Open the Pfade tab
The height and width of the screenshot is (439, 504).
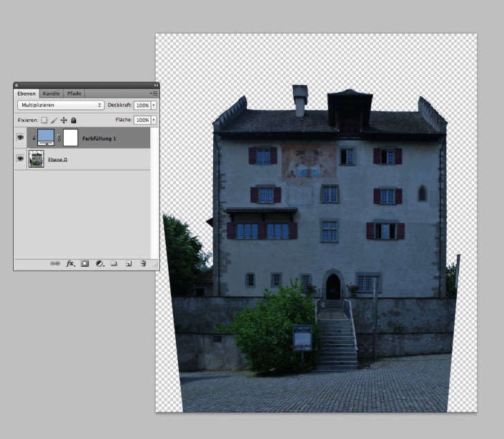pyautogui.click(x=73, y=93)
